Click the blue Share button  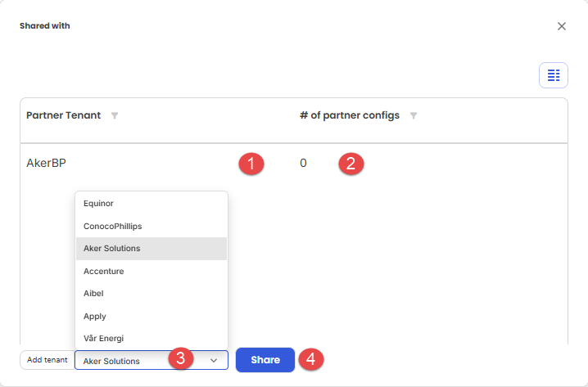click(x=265, y=360)
